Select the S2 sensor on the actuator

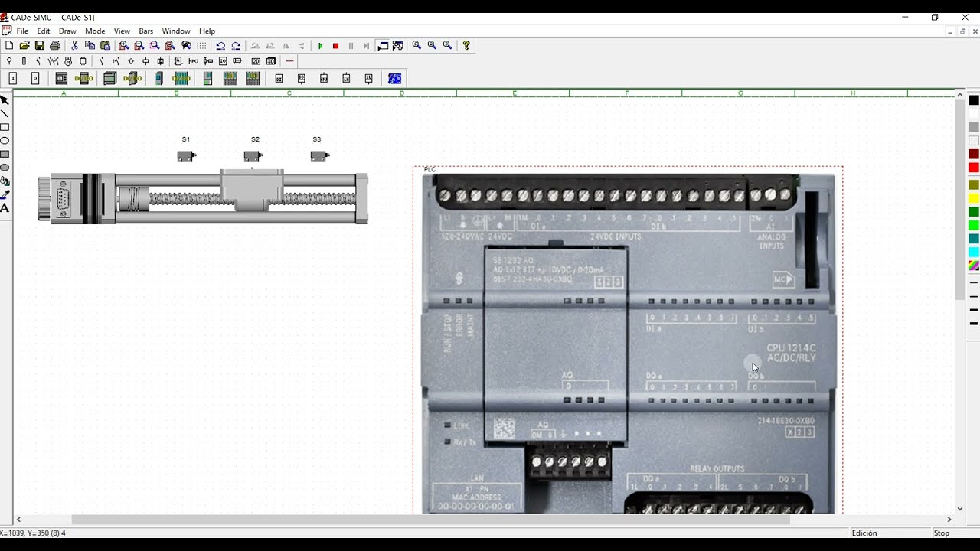click(253, 156)
